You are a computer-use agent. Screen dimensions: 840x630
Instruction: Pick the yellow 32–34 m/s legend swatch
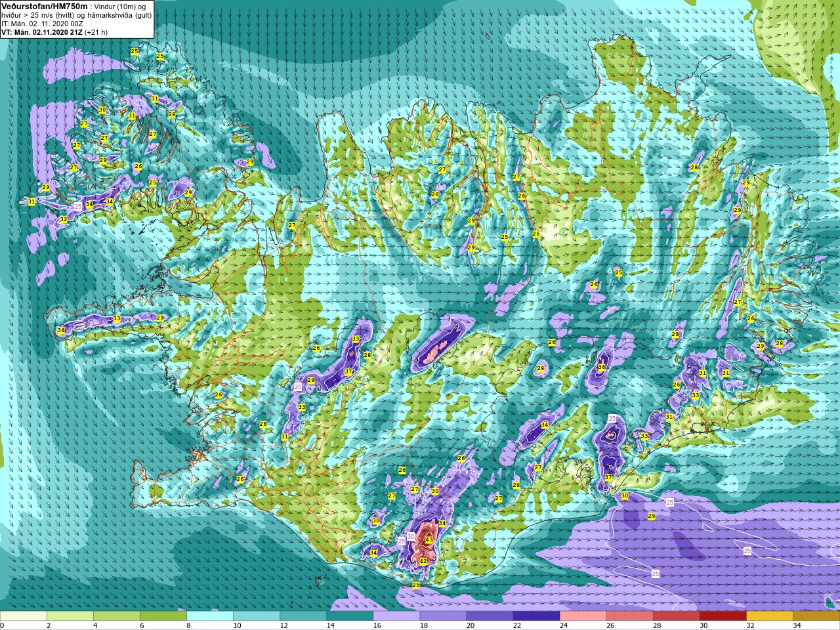pyautogui.click(x=769, y=616)
